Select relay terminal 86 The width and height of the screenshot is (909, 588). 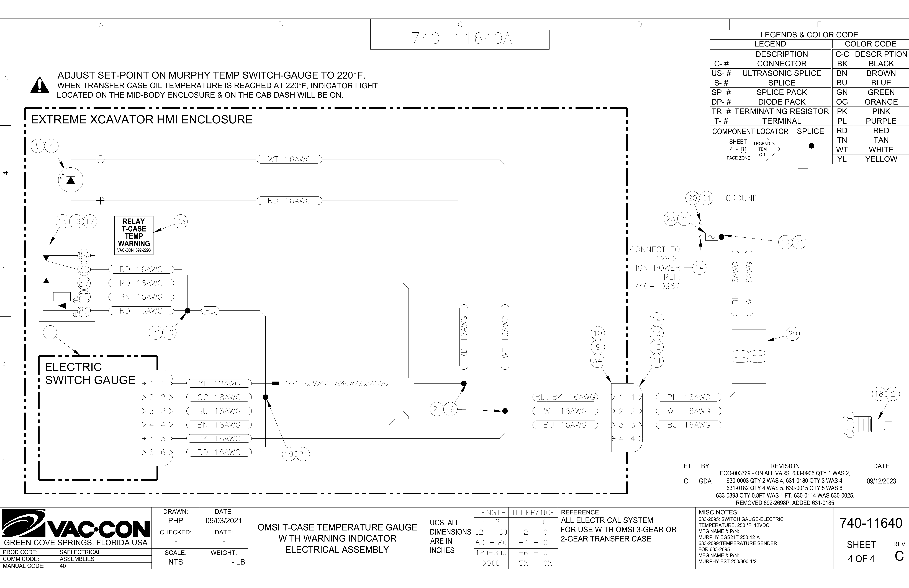[x=84, y=310]
